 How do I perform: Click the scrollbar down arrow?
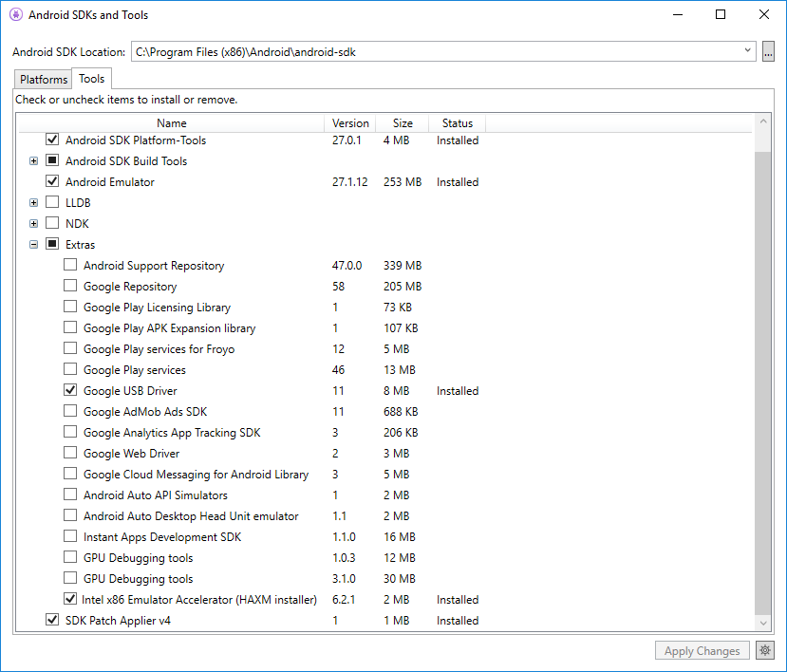click(x=763, y=623)
